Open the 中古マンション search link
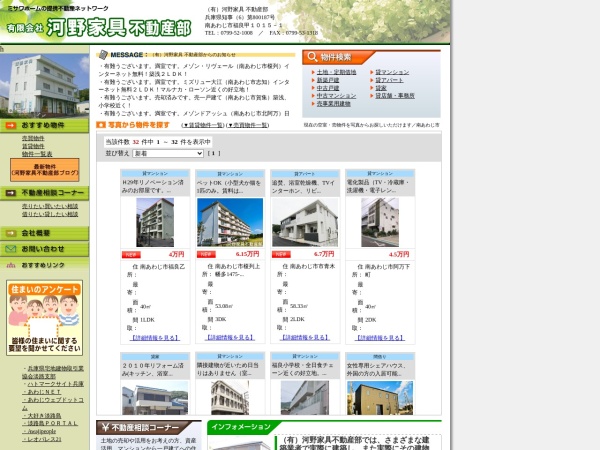The width and height of the screenshot is (600, 450). (336, 96)
